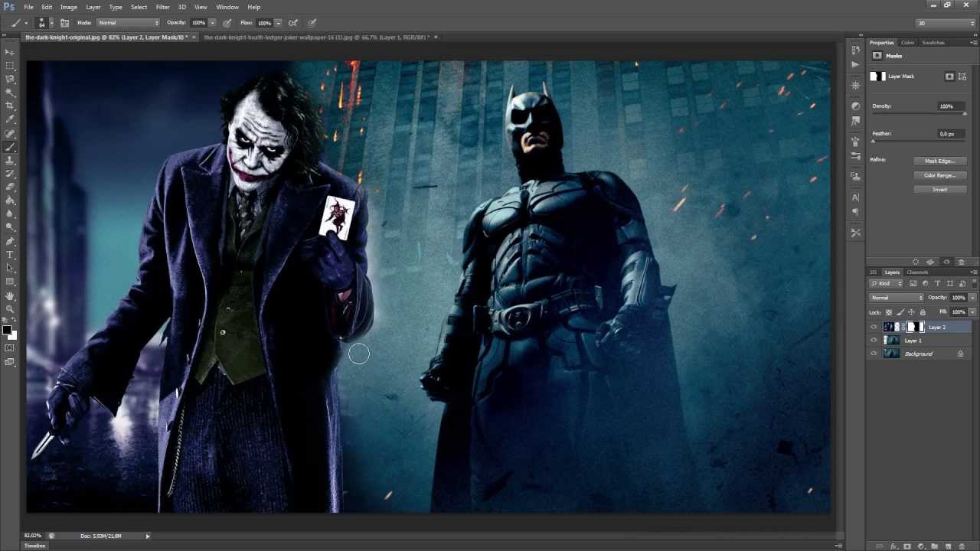Open the Opacity slider arrow in options bar

[x=212, y=23]
